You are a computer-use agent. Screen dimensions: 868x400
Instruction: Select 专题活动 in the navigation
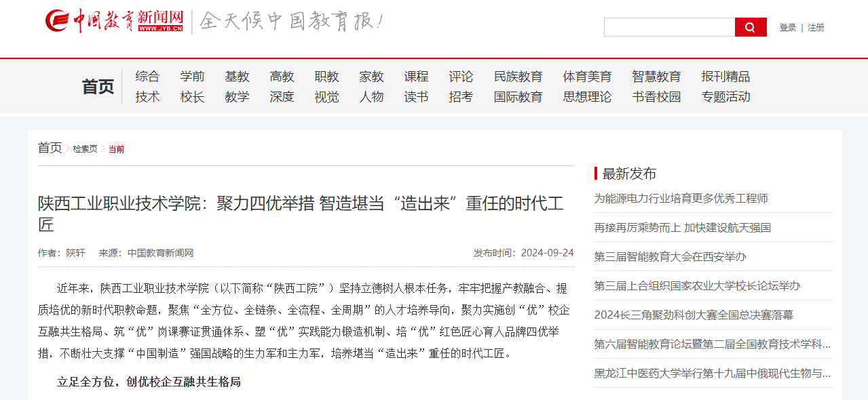tap(725, 97)
